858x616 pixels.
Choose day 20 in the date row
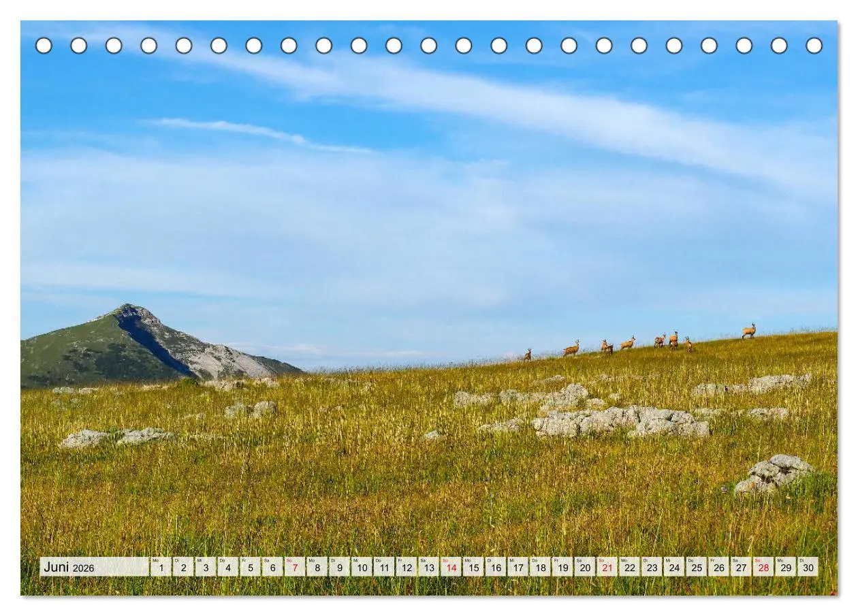click(x=585, y=567)
